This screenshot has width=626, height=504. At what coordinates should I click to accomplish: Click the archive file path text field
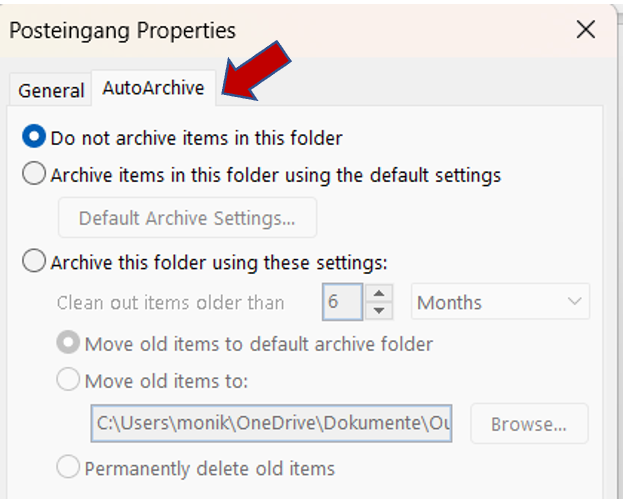[x=271, y=423]
